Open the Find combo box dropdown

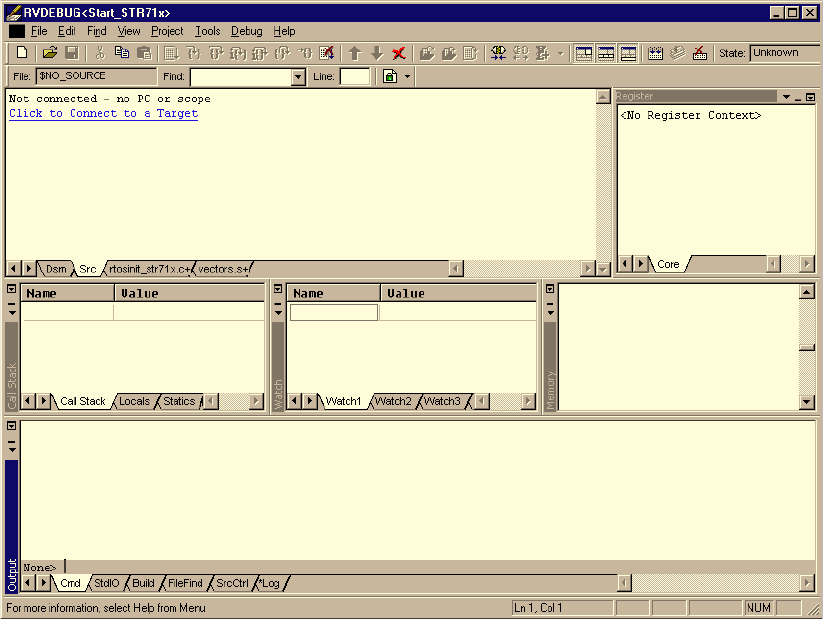(298, 77)
